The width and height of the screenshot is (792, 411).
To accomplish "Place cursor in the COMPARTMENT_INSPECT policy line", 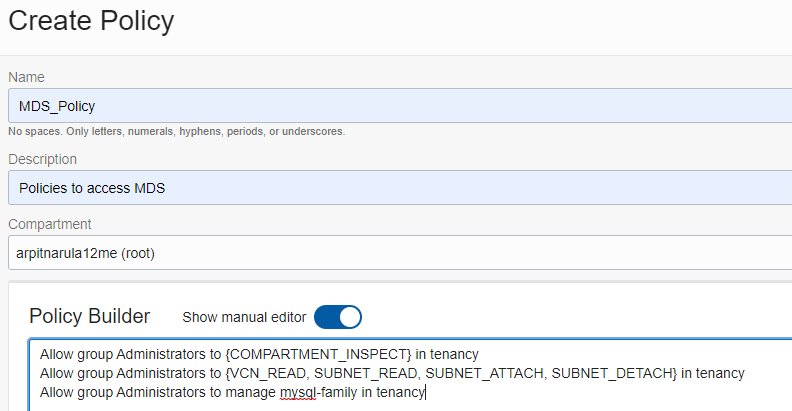I will (259, 354).
